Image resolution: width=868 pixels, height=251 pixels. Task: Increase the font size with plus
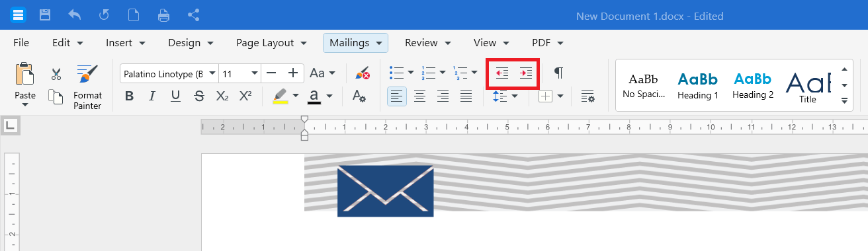292,73
